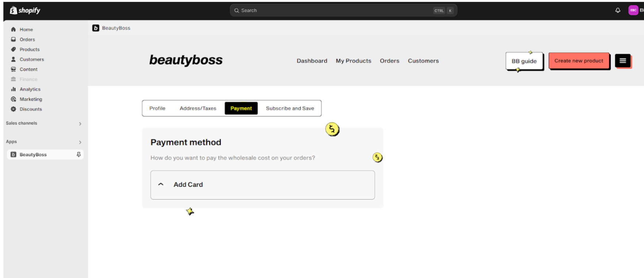Image resolution: width=644 pixels, height=278 pixels.
Task: Switch to the Profile tab
Action: point(157,108)
